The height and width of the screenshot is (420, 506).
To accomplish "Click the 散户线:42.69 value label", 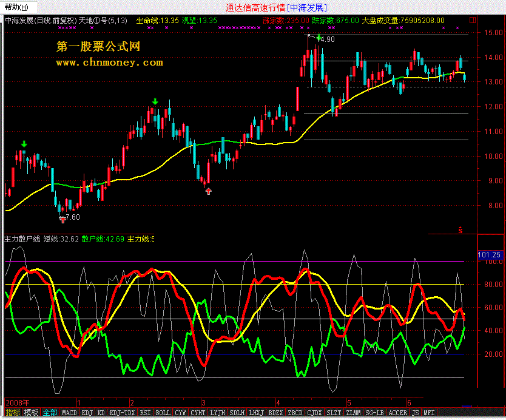I will tap(103, 239).
